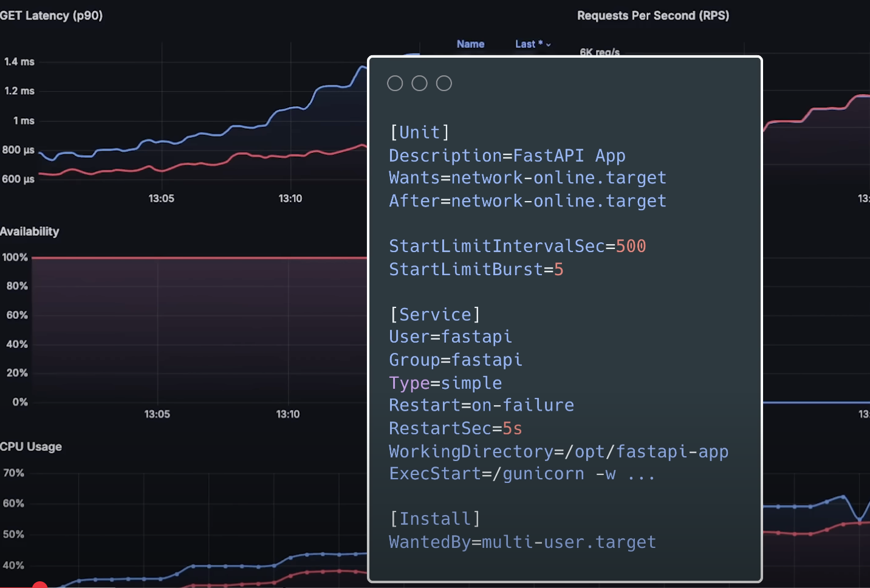Click the '6K req/s' RPS axis label

[x=600, y=52]
